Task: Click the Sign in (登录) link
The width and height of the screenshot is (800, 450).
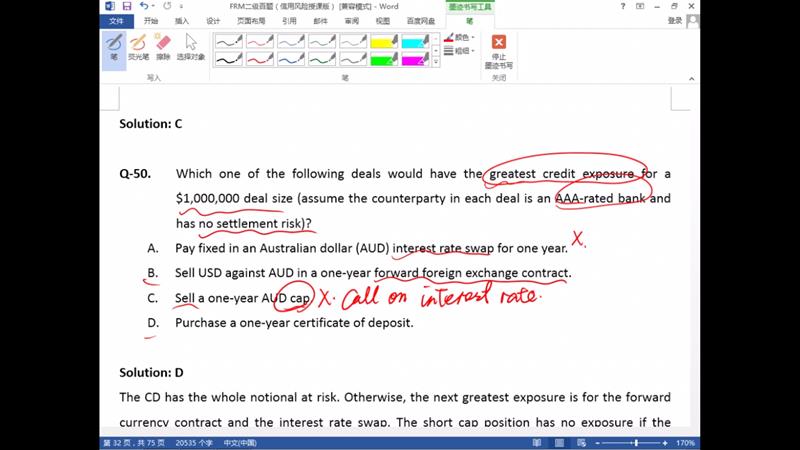Action: tap(674, 21)
